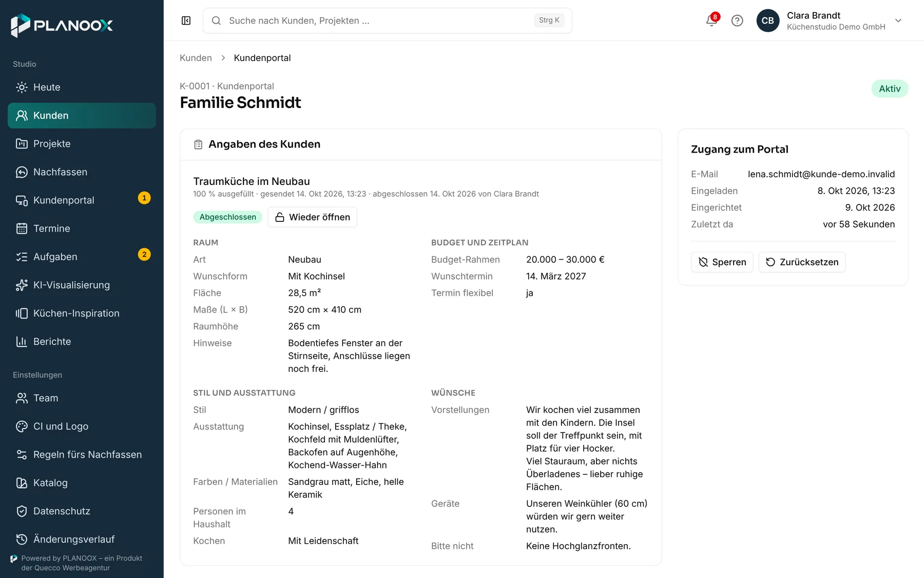Click the Kundenportal badge showing 1

click(144, 198)
